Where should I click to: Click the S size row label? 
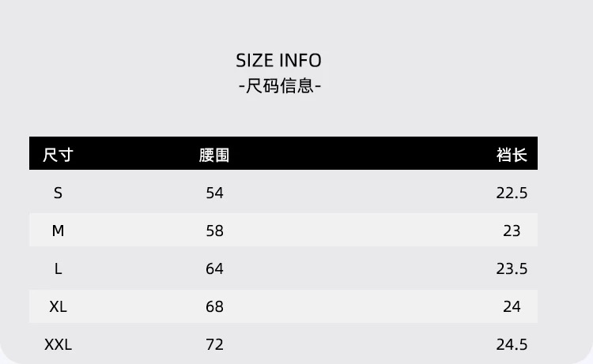pos(58,193)
